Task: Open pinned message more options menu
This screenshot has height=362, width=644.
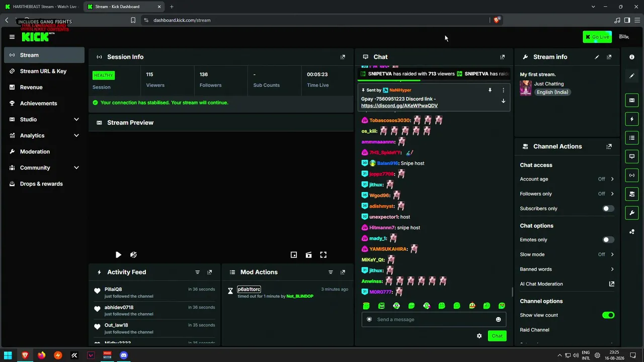Action: (503, 90)
